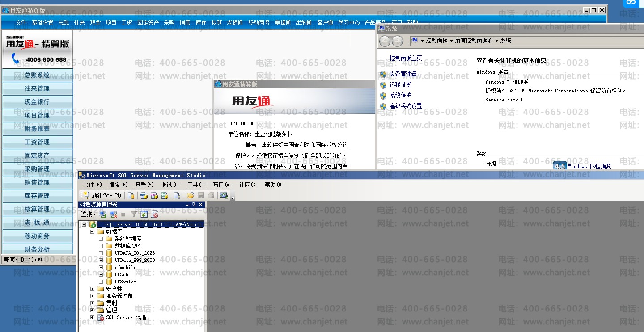The width and height of the screenshot is (644, 332).
Task: Open dropdown arrow after 控制面板 in address bar
Action: click(x=451, y=41)
